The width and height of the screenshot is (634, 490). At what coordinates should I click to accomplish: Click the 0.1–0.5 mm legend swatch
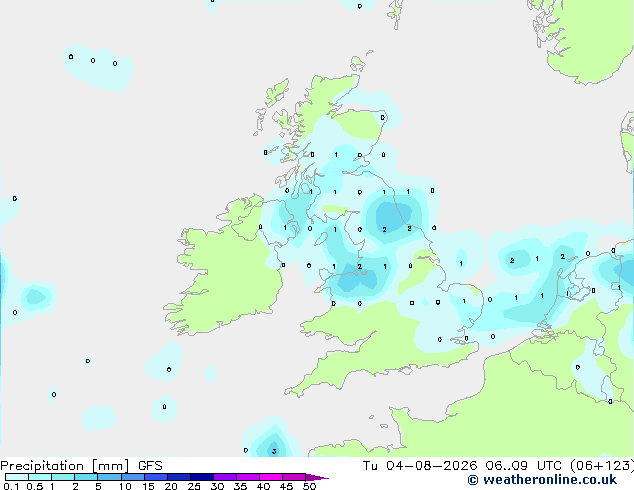point(17,477)
